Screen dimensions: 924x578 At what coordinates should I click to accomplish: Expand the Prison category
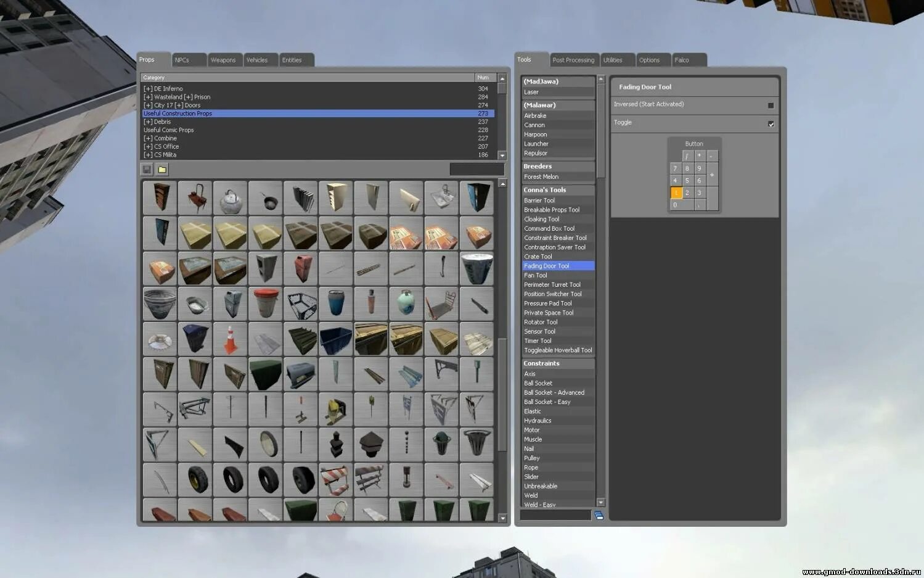tap(188, 97)
